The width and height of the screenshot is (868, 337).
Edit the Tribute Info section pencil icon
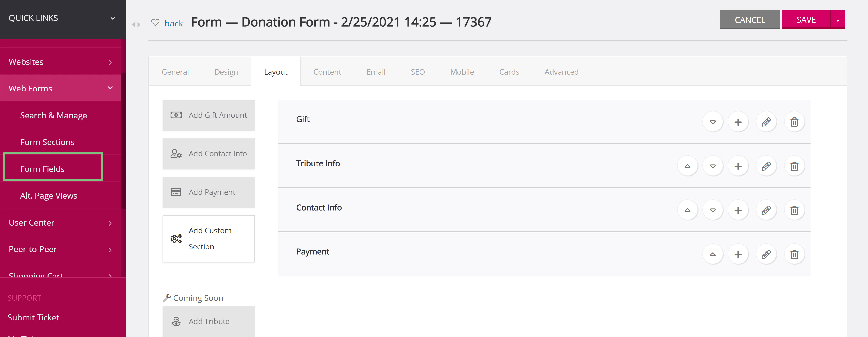766,166
